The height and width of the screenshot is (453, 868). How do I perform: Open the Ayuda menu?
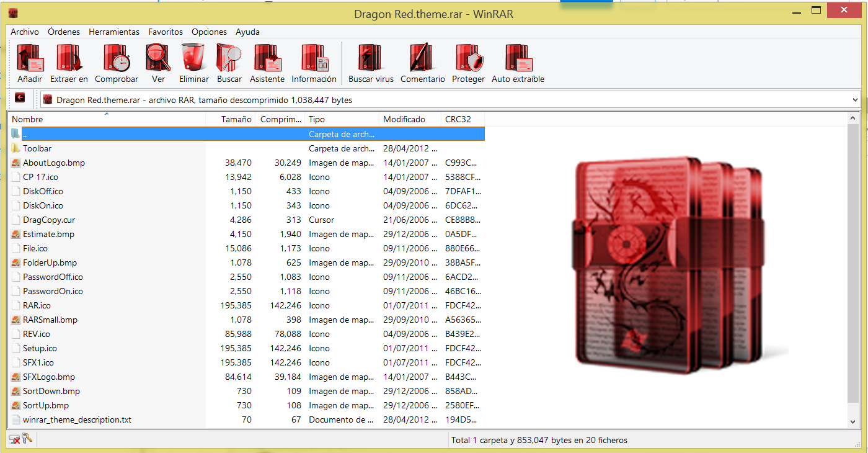[x=247, y=32]
